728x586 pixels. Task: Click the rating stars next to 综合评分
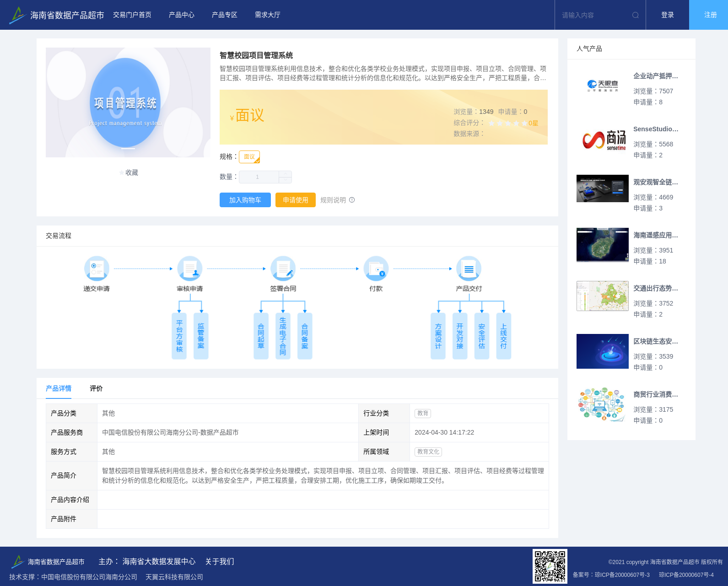tap(507, 123)
